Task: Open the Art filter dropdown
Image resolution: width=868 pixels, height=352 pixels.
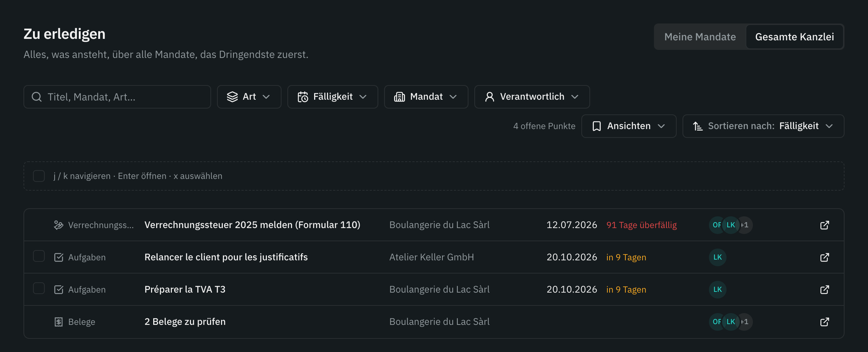Action: click(249, 97)
